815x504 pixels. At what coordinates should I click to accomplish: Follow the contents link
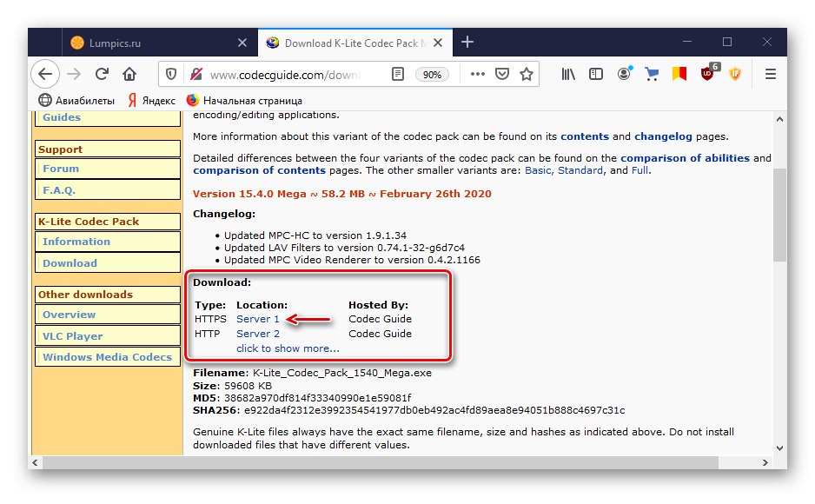[x=584, y=136]
